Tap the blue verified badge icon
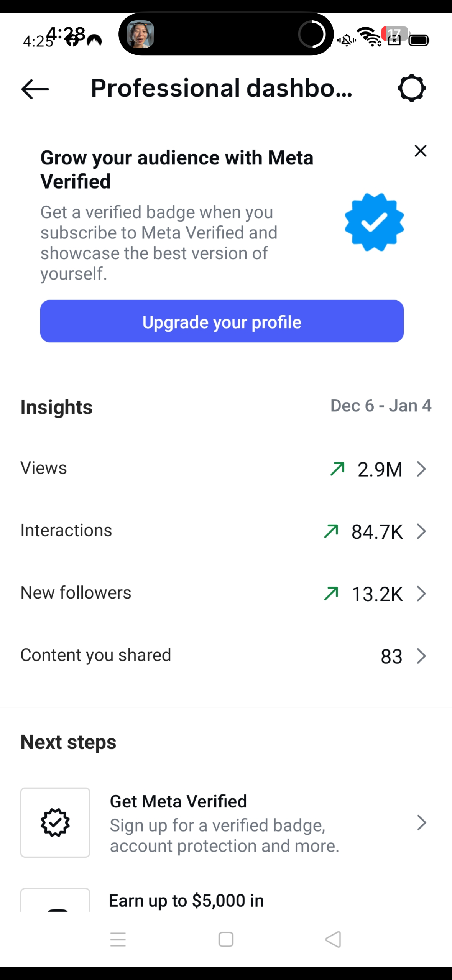This screenshot has height=980, width=452. 374,222
